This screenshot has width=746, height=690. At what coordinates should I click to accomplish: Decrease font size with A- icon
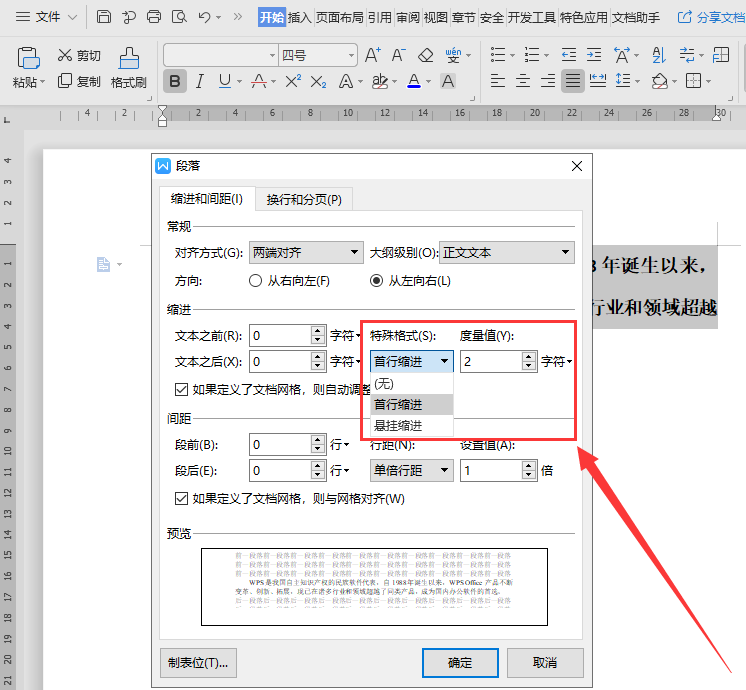399,55
